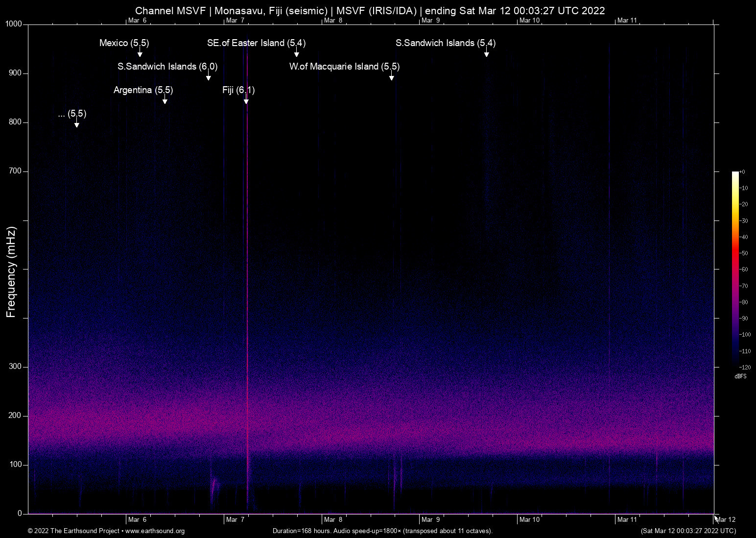Click the 'Mar 11' date on the top axis
The image size is (756, 538).
coord(628,20)
